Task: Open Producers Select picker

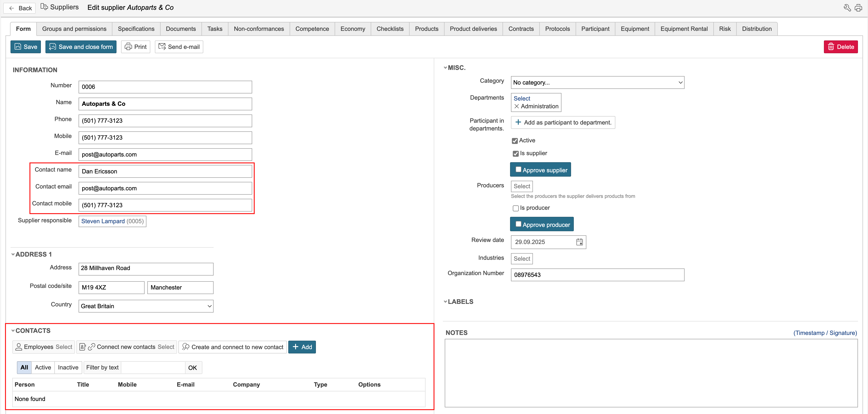Action: [522, 186]
